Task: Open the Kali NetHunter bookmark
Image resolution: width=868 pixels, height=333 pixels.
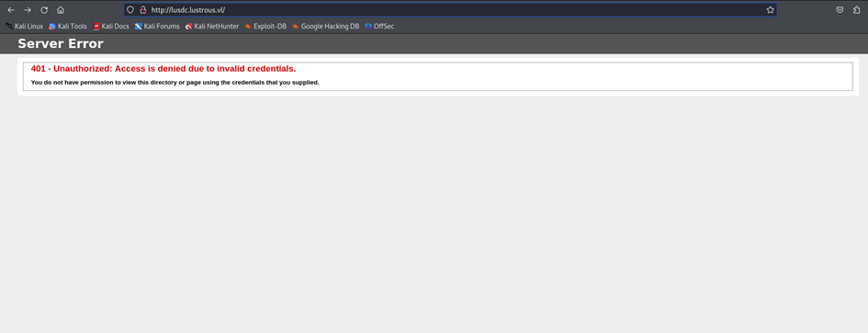Action: 212,26
